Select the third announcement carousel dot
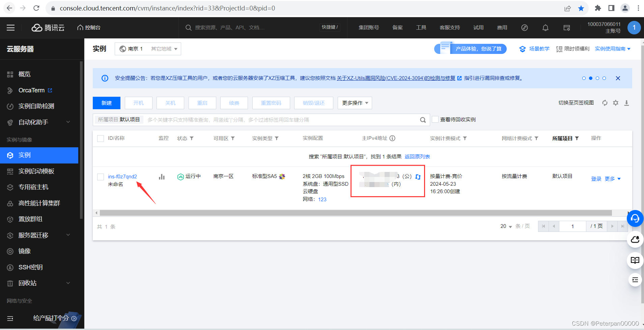Image resolution: width=644 pixels, height=330 pixels. click(597, 78)
